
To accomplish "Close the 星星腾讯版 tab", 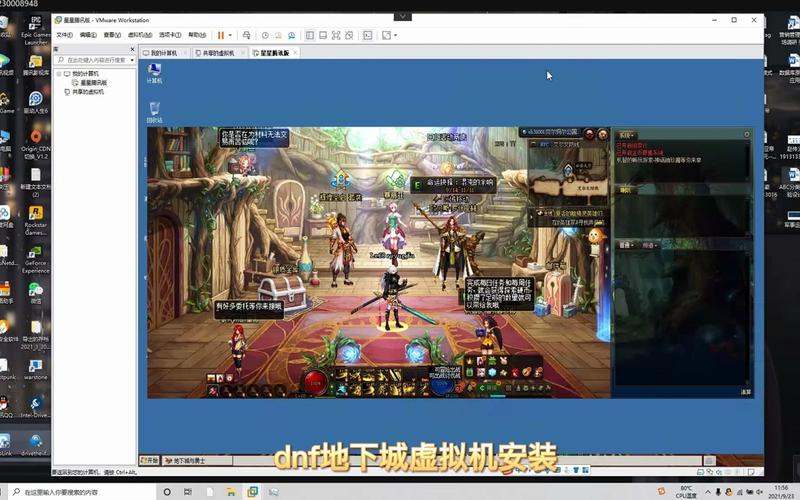I will [x=295, y=53].
